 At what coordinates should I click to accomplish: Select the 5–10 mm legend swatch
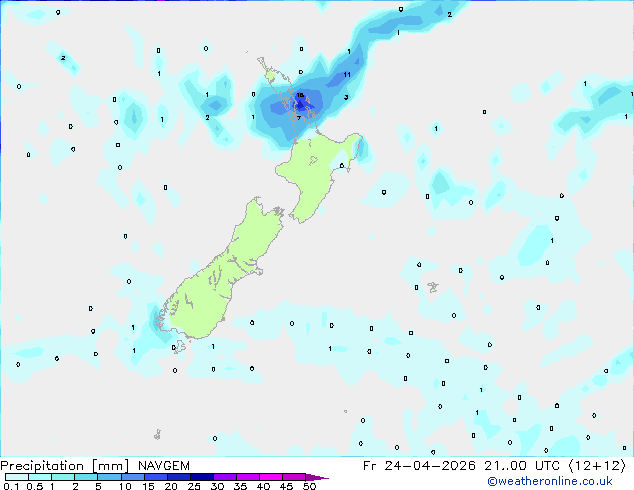tap(109, 477)
